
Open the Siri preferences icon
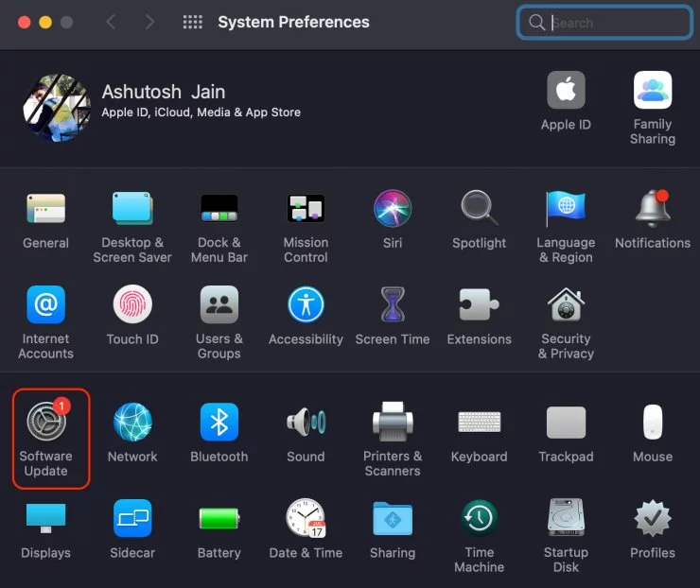point(393,209)
